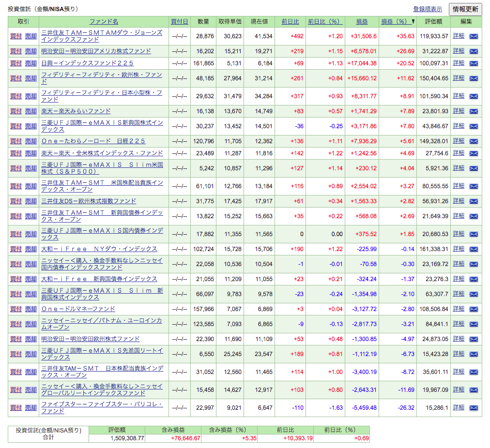Viewport: 490px width, 448px height.
Task: Open fund link 日興-インデックスファンド225
Action: point(88,63)
